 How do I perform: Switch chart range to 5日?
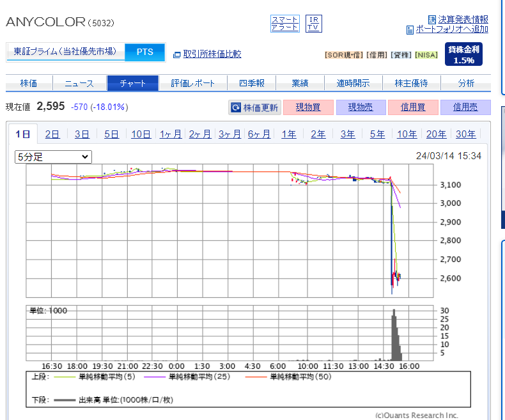click(111, 134)
